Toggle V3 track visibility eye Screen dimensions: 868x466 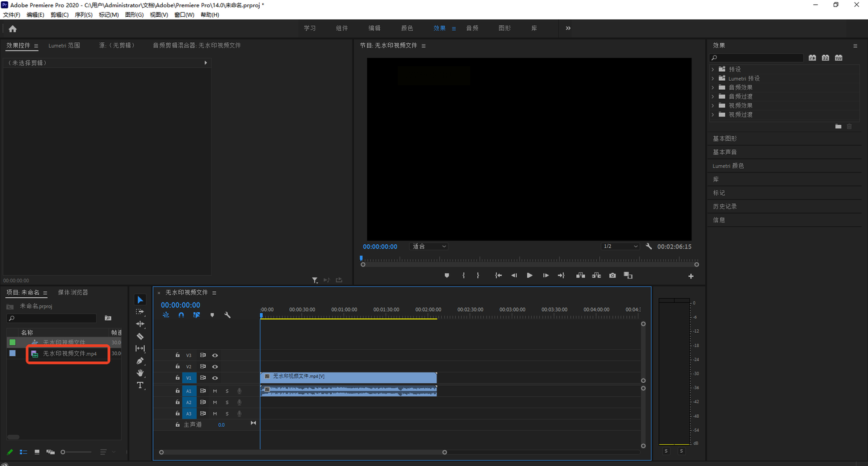pyautogui.click(x=215, y=355)
